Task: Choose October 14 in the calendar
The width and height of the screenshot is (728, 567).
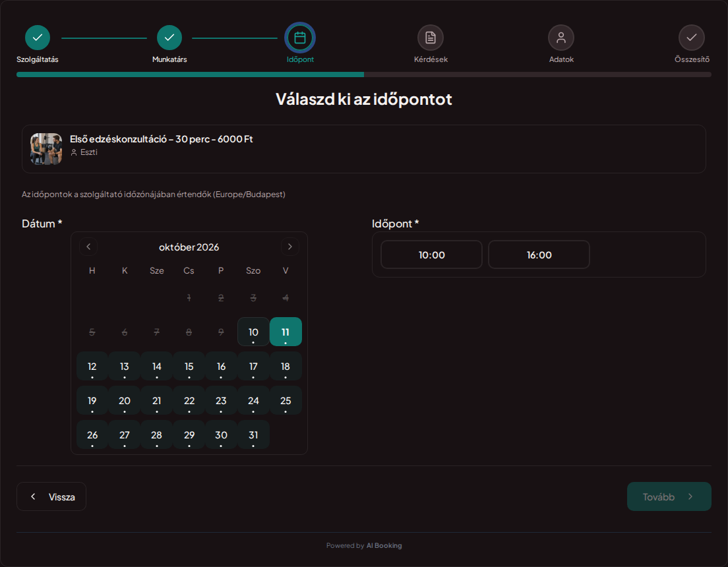Action: pyautogui.click(x=157, y=366)
